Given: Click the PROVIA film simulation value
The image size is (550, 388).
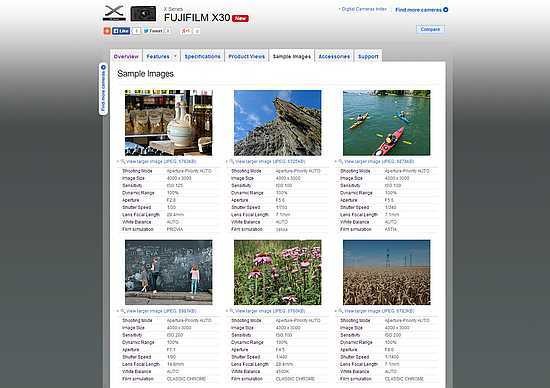Looking at the screenshot, I should tap(175, 229).
